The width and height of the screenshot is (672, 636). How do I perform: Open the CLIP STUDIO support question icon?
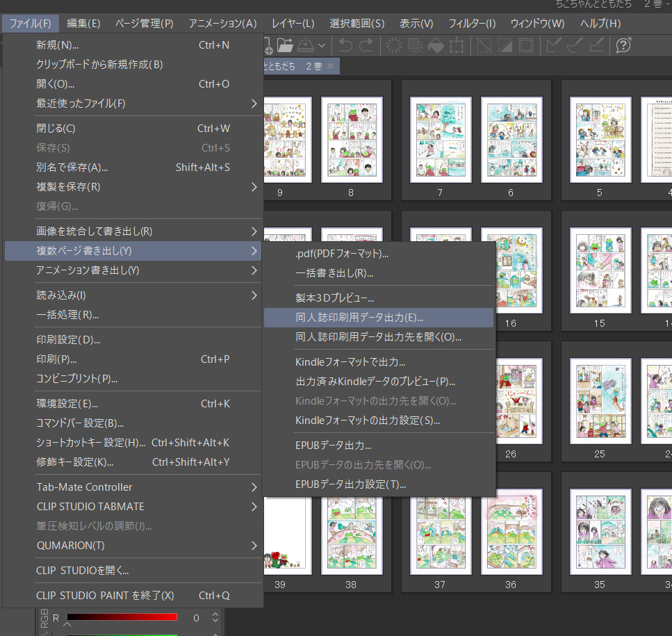623,45
